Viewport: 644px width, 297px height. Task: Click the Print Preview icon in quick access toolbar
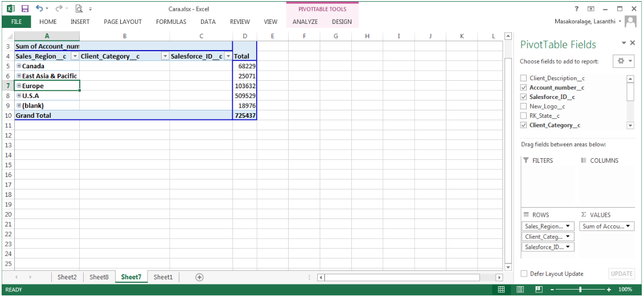coord(79,9)
